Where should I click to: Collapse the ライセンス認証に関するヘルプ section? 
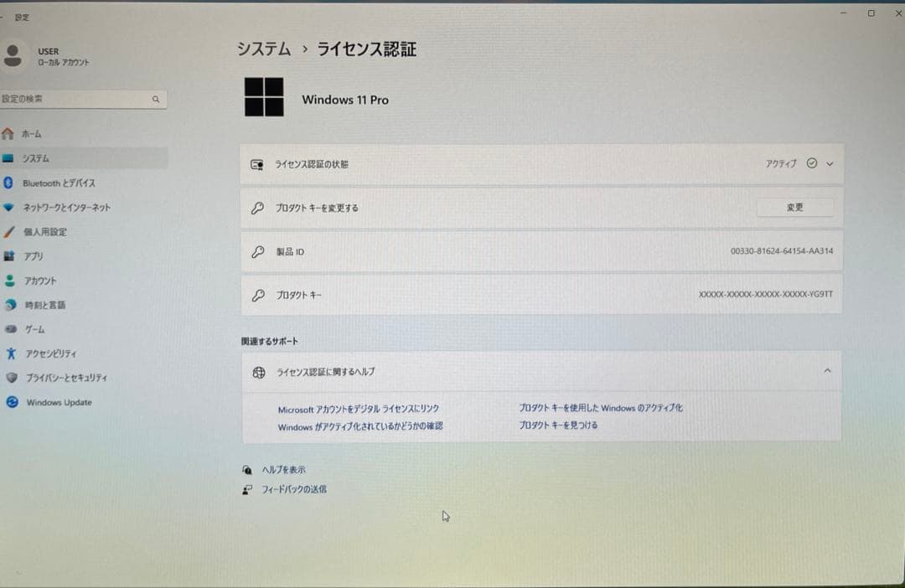pos(828,370)
